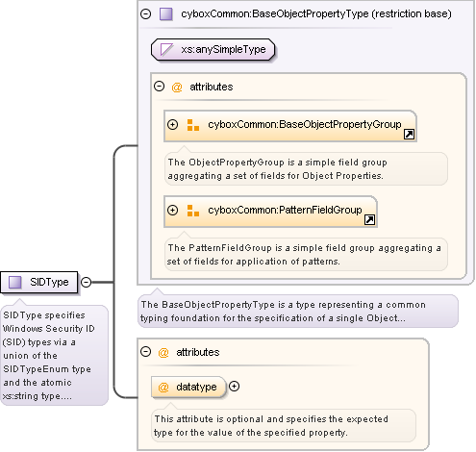
Task: Follow the BaseObjectPropertyGroup reference arrow
Action: (x=409, y=134)
